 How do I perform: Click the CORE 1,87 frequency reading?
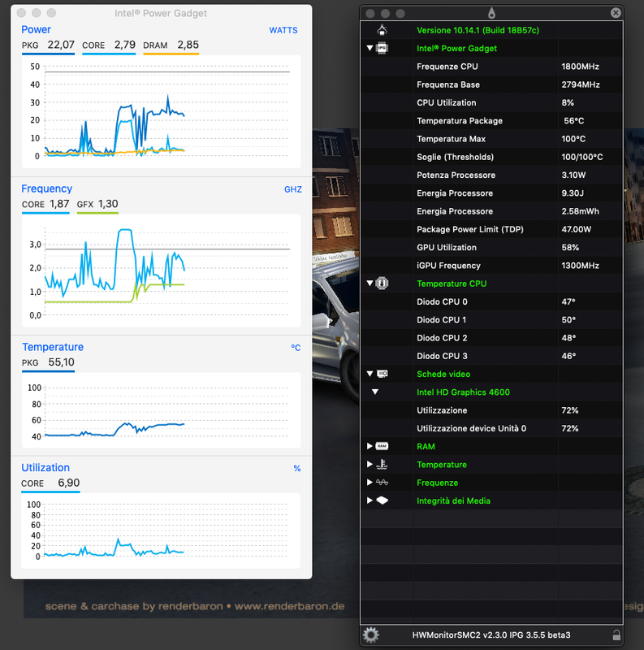tap(45, 204)
